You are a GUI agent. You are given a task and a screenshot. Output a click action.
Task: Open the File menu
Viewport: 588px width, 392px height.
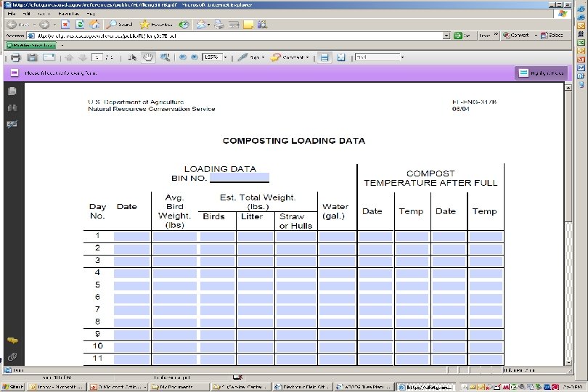pos(11,14)
